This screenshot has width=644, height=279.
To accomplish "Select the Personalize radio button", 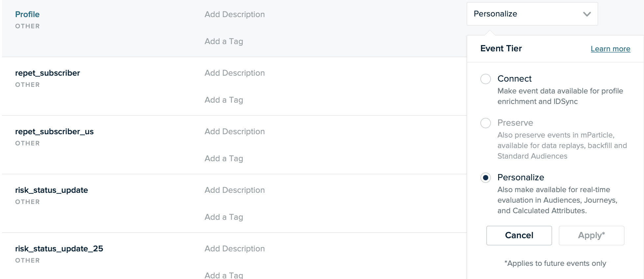I will (x=486, y=178).
